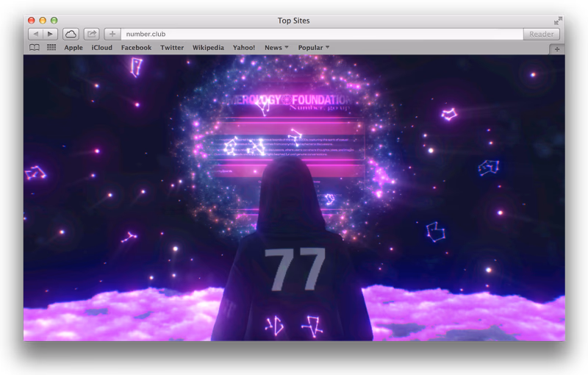The height and width of the screenshot is (375, 588).
Task: Open the Reading List book icon
Action: tap(35, 48)
